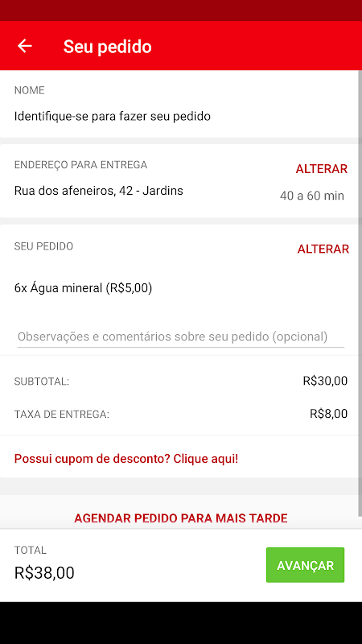Tap Identifique-se para fazer seu pedido

(x=113, y=116)
